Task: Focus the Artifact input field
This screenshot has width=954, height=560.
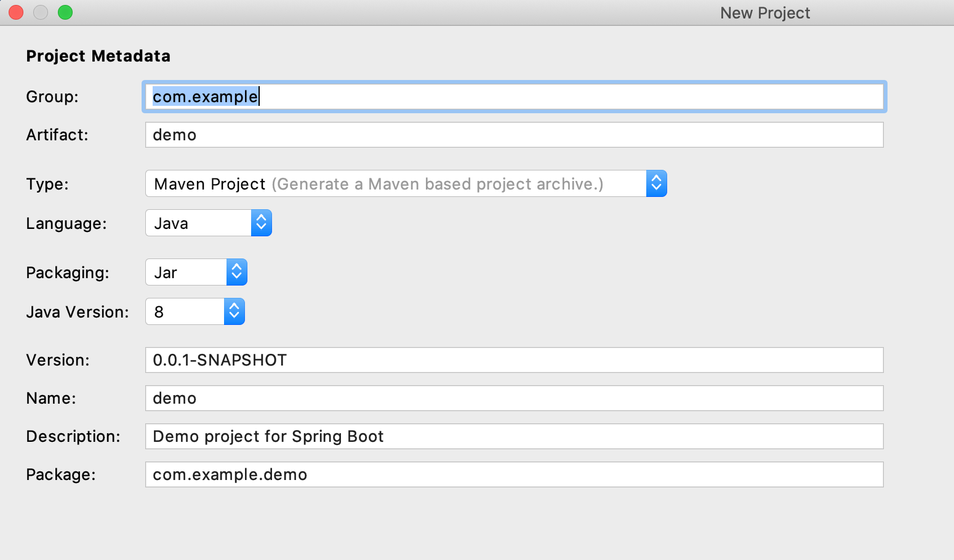Action: (514, 135)
